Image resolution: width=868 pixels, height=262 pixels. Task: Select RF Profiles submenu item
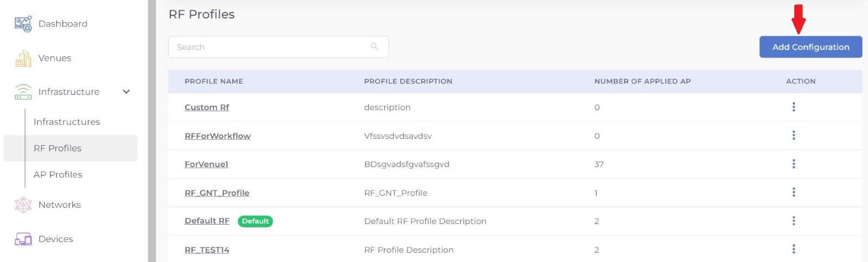pyautogui.click(x=58, y=148)
